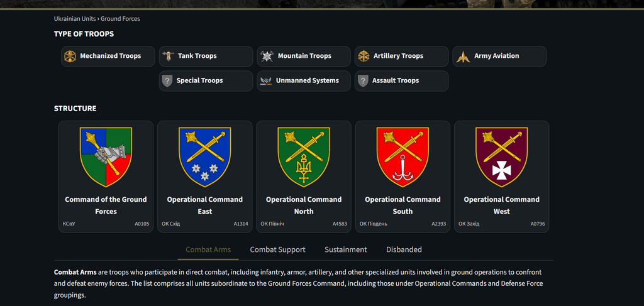Click the Mountain Troops snowflake icon
The image size is (644, 306).
[x=266, y=56]
